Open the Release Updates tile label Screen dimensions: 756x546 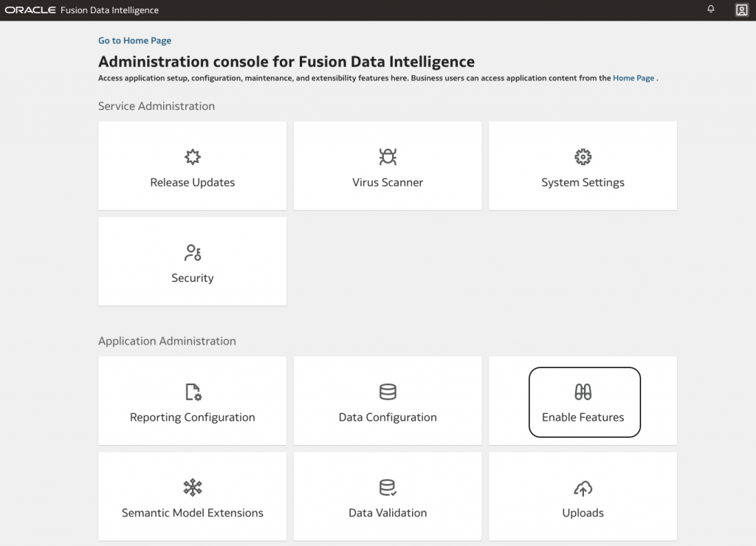(193, 182)
